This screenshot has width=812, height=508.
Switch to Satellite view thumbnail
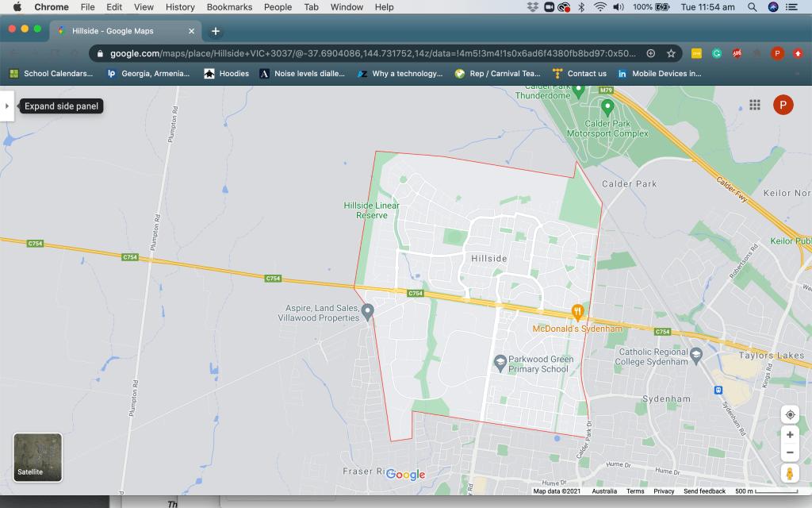pyautogui.click(x=37, y=457)
